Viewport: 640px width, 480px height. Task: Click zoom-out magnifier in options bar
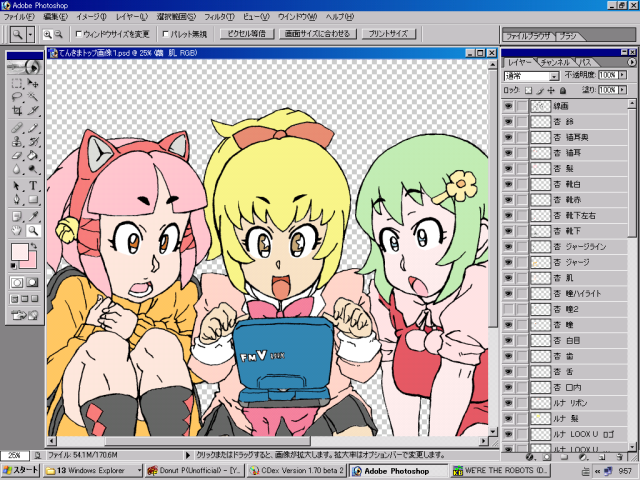click(59, 35)
